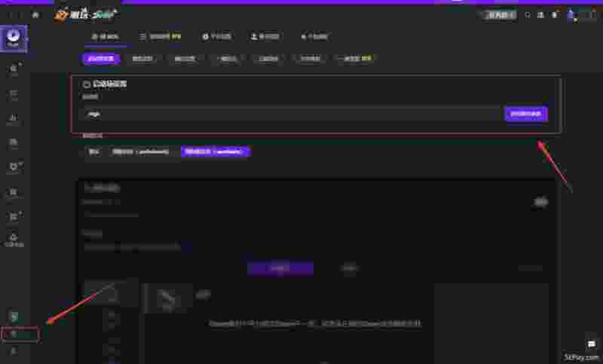Open the pill-shaped selector left of search icon

pyautogui.click(x=498, y=14)
